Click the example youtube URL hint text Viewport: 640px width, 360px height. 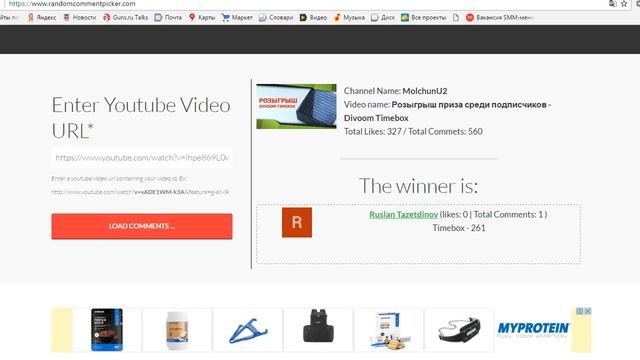tap(140, 191)
